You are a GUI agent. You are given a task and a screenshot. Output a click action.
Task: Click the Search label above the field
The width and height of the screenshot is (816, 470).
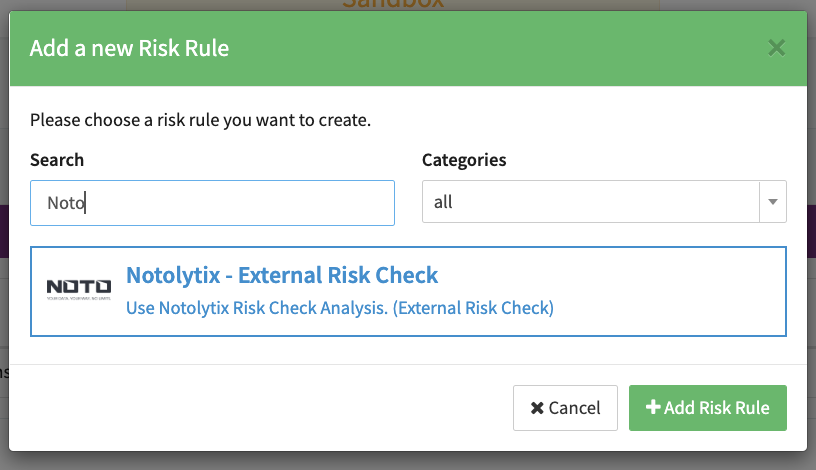coord(57,160)
